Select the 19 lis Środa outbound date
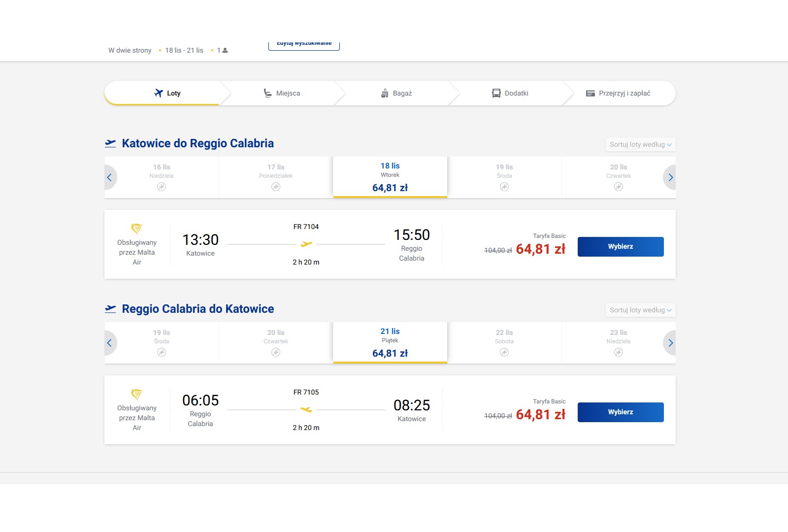The height and width of the screenshot is (532, 788). (504, 177)
